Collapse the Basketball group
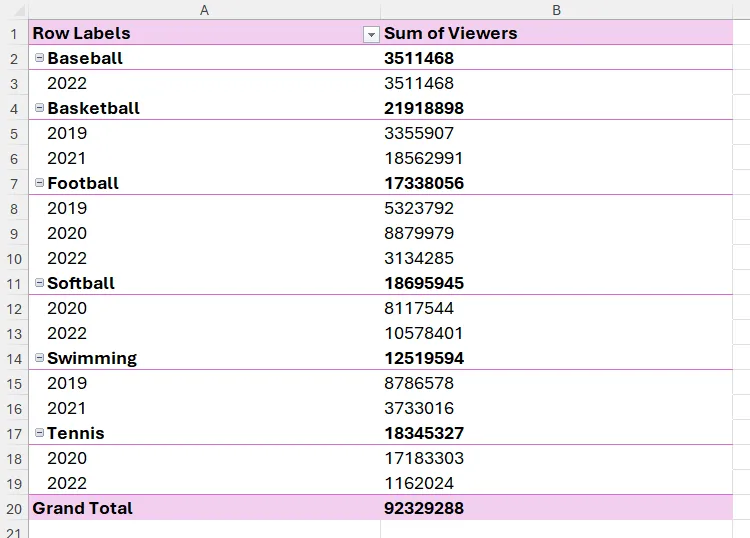The width and height of the screenshot is (750, 538). (39, 108)
